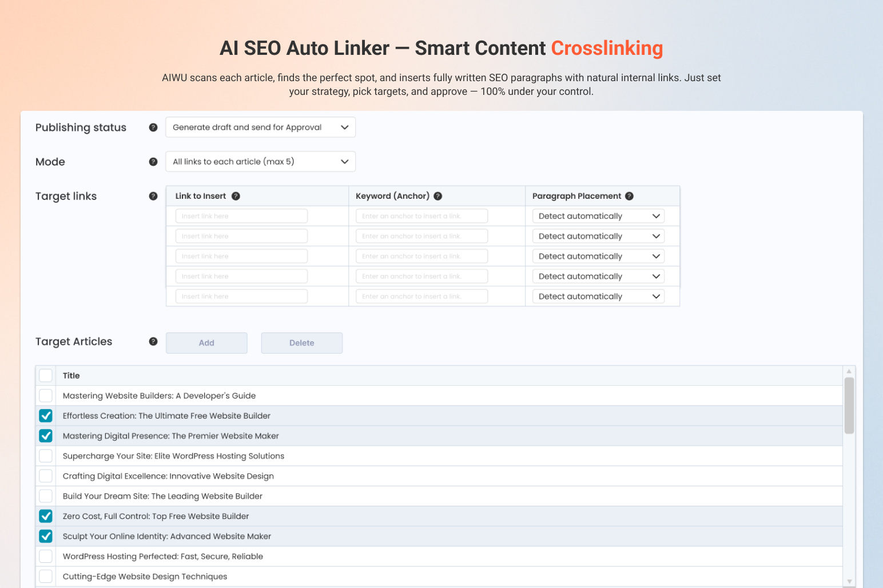Click the Paragraph Placement help icon
Viewport: 883px width, 588px height.
coord(630,195)
